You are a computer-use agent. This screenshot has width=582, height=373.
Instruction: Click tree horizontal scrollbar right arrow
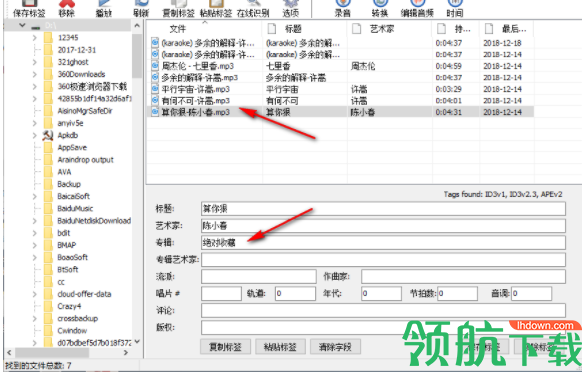click(x=126, y=353)
